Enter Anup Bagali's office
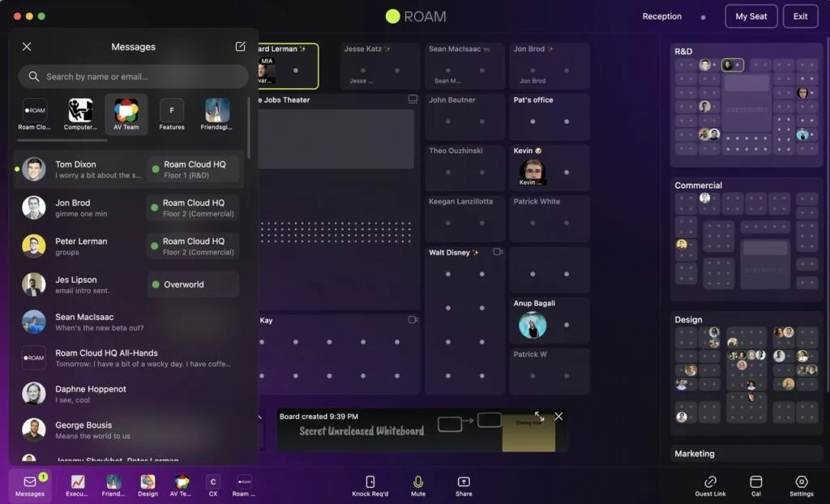This screenshot has height=504, width=830. [x=550, y=320]
